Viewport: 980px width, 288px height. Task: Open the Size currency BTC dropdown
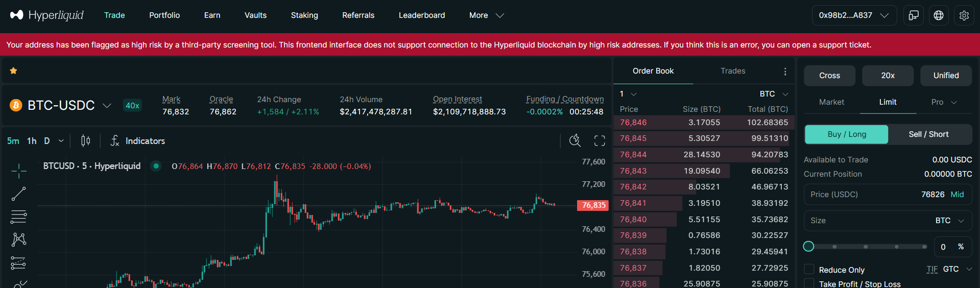pyautogui.click(x=950, y=221)
